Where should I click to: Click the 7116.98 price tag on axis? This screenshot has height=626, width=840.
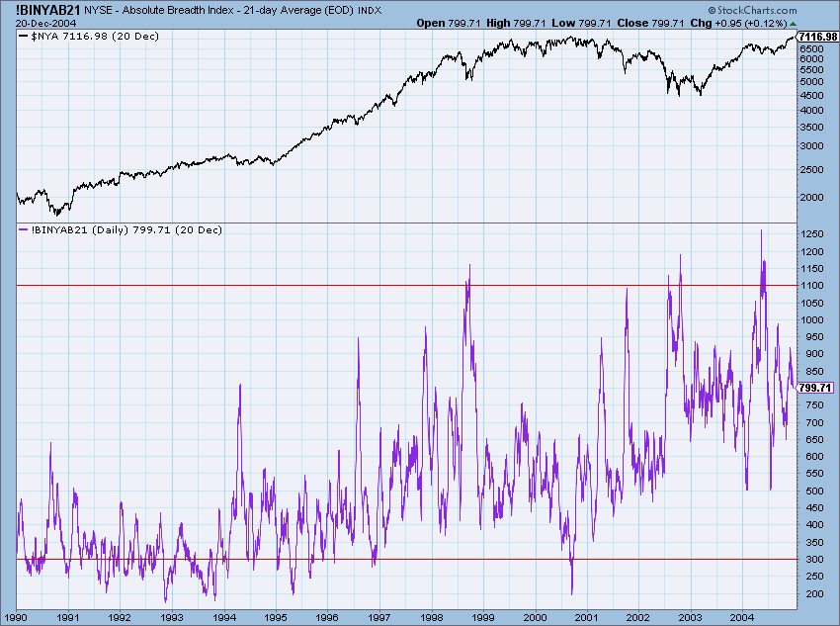[818, 37]
